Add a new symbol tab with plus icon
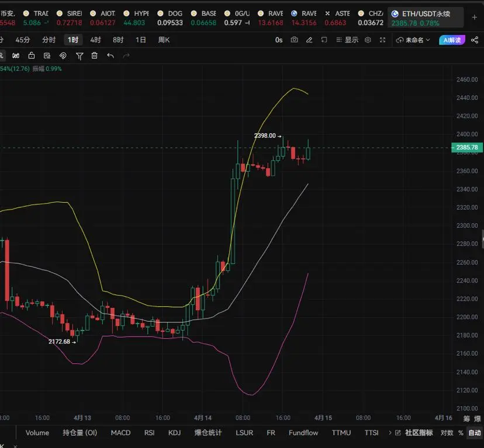The height and width of the screenshot is (448, 484). pyautogui.click(x=475, y=18)
